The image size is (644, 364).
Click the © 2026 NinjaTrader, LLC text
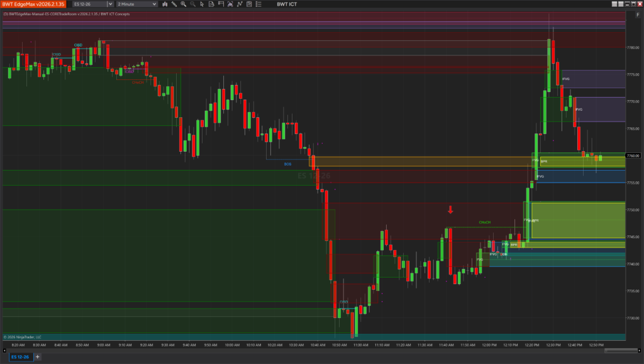(x=23, y=337)
